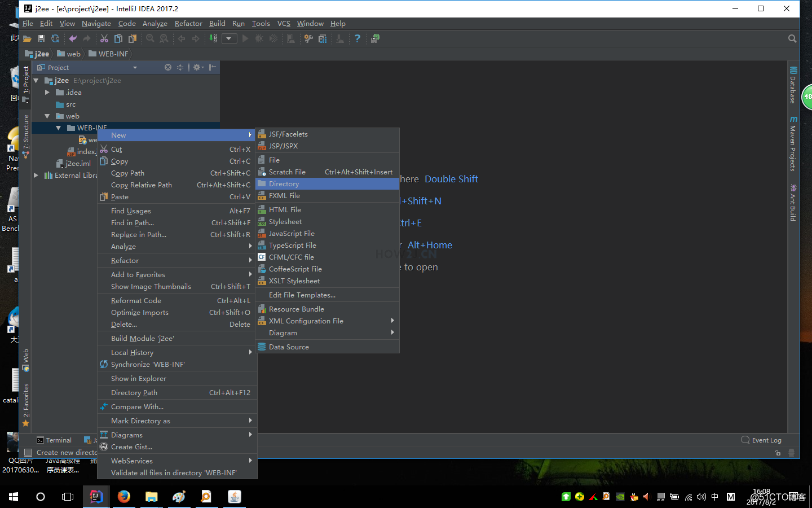Click Firefox icon in taskbar

pos(124,497)
